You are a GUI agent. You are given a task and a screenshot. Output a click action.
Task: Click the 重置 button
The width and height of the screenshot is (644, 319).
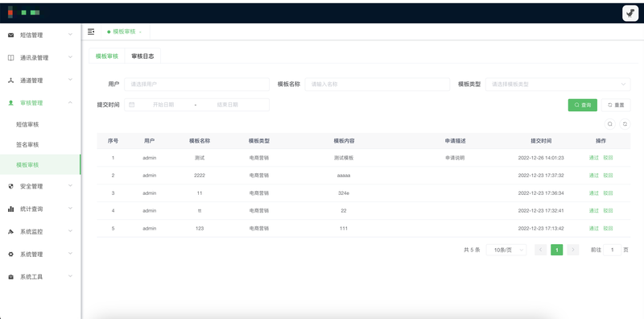(616, 105)
